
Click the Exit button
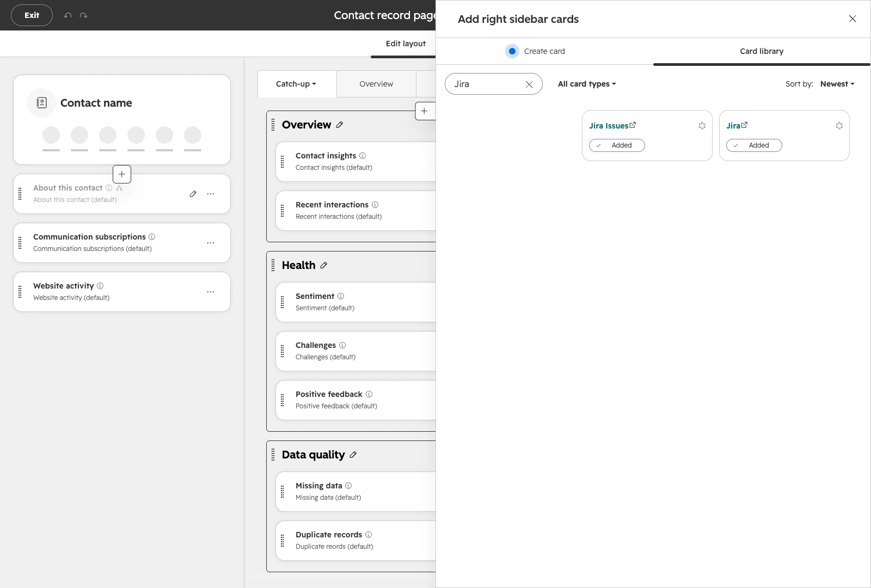pyautogui.click(x=32, y=15)
